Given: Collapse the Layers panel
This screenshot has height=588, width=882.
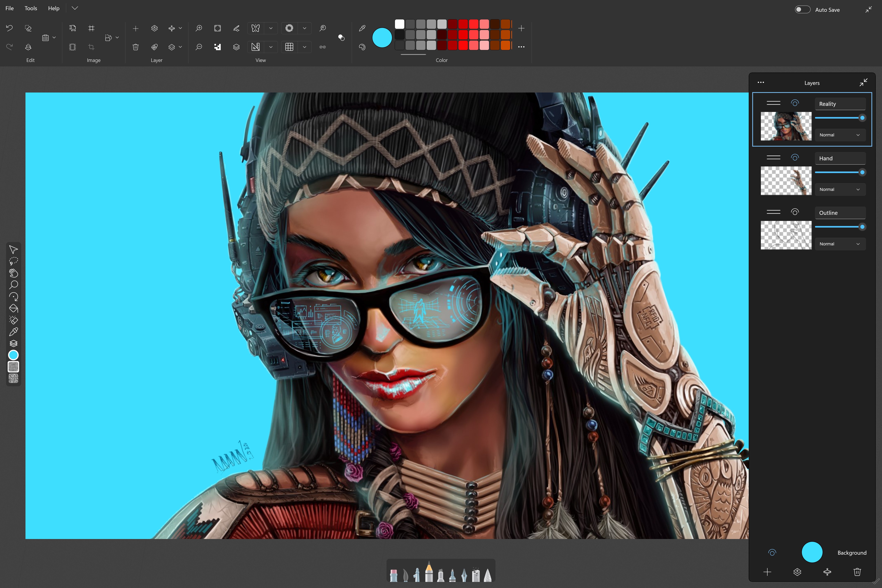Looking at the screenshot, I should (x=864, y=82).
